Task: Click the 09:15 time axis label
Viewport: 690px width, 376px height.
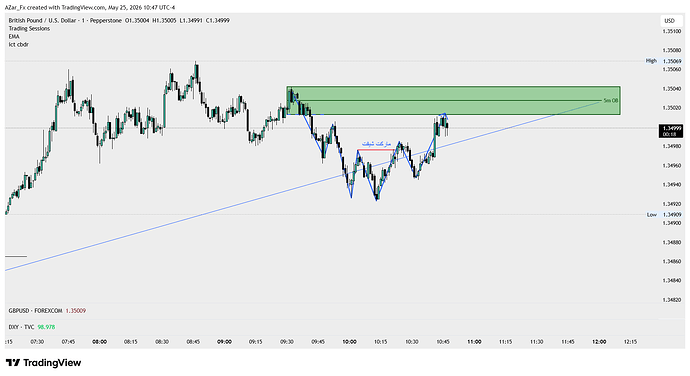Action: click(x=256, y=342)
